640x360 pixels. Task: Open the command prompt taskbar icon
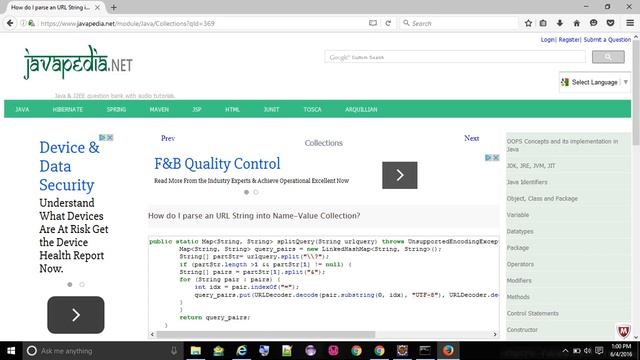pos(425,351)
